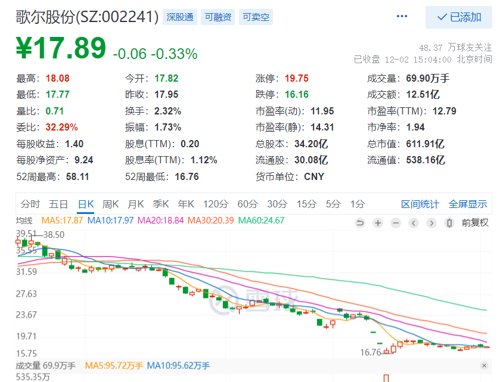Close the volume panel with X icon
500x382 pixels.
click(x=484, y=365)
